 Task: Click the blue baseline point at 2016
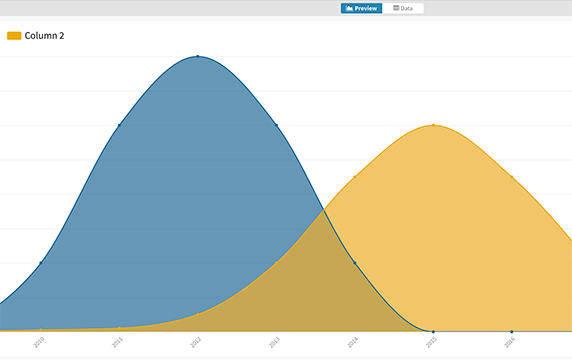pyautogui.click(x=511, y=332)
